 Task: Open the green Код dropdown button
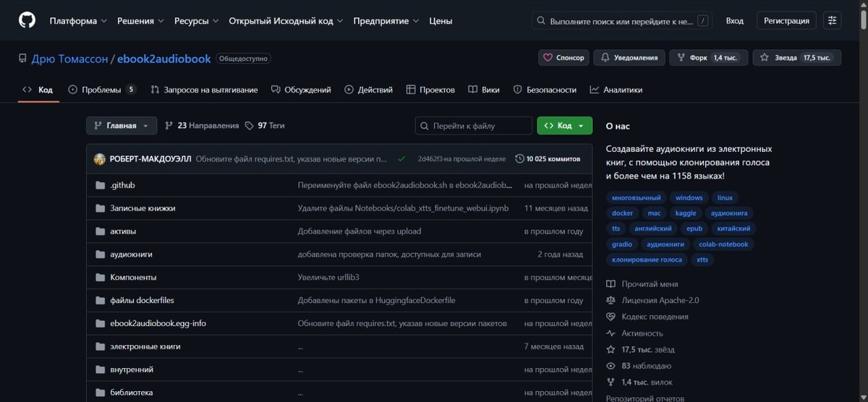[564, 126]
